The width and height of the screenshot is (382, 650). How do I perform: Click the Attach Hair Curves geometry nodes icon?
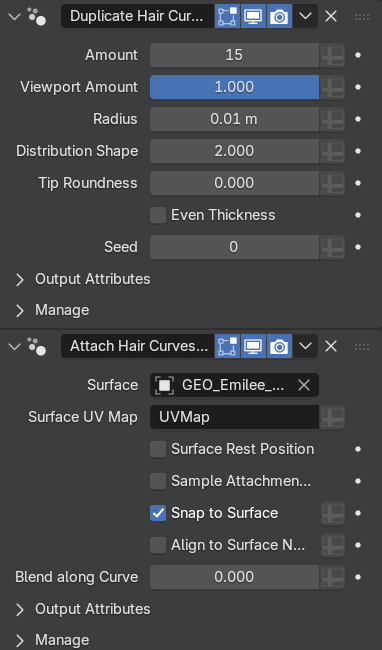pos(37,347)
